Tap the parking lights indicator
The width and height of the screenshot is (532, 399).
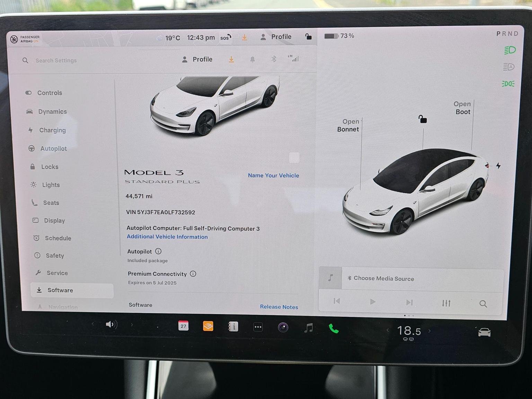point(508,84)
